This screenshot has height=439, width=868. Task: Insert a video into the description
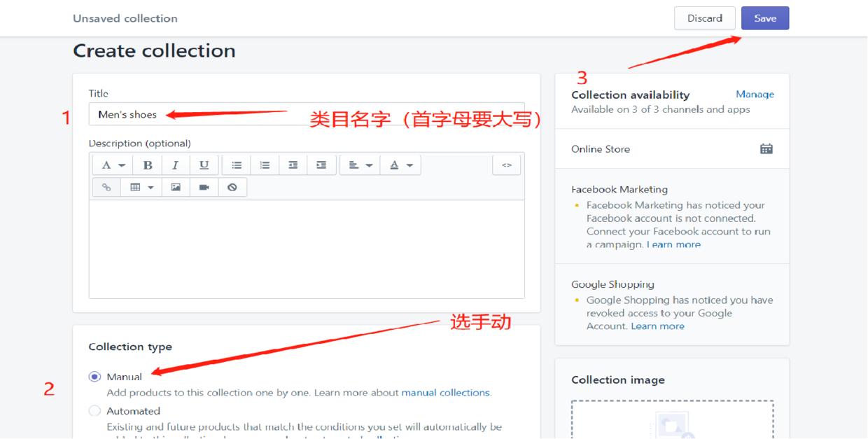(x=204, y=188)
